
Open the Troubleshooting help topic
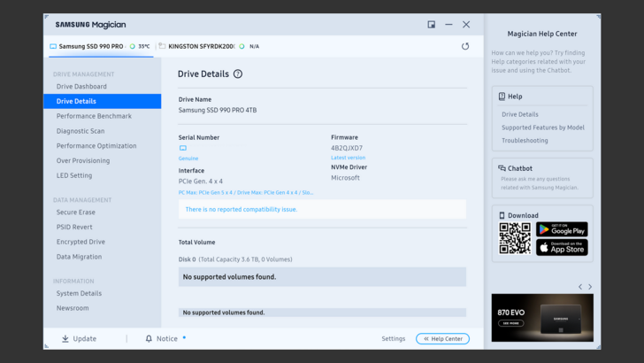coord(525,141)
